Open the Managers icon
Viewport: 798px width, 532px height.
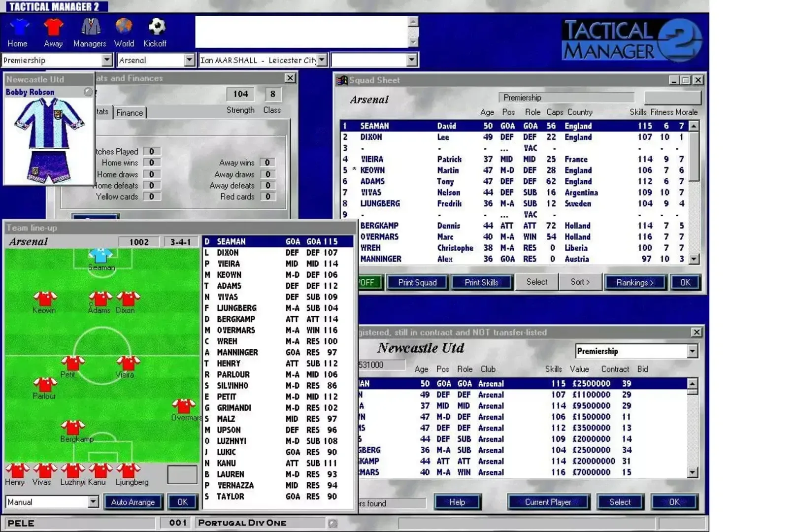tap(90, 28)
